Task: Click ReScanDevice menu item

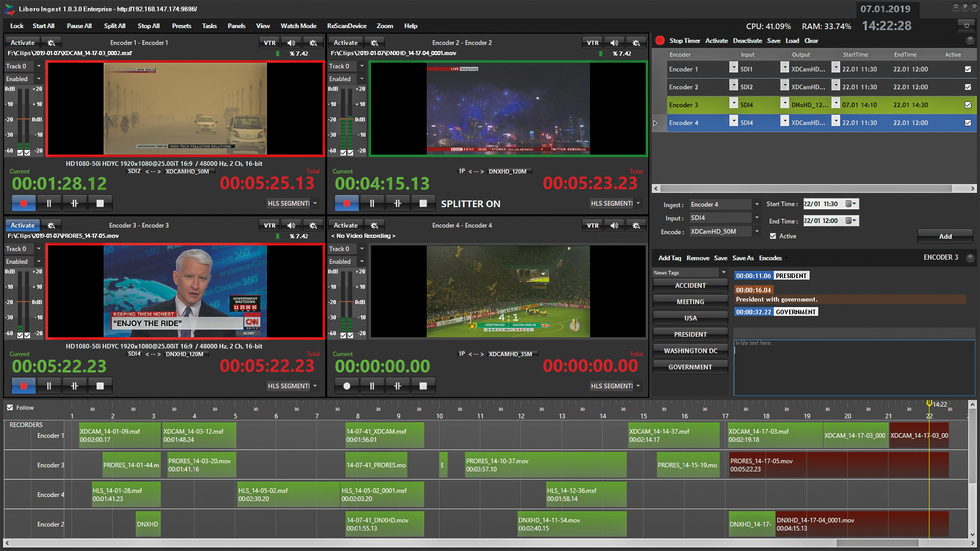Action: (347, 26)
